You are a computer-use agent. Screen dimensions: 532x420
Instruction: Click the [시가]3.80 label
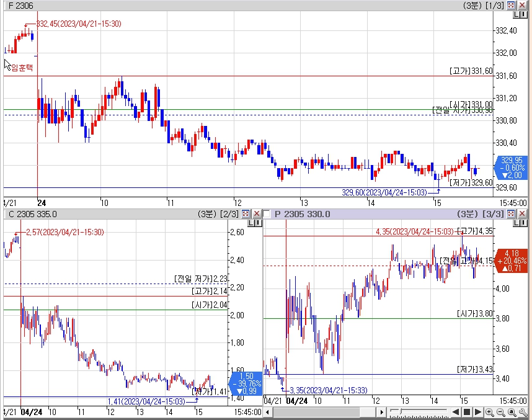[475, 313]
